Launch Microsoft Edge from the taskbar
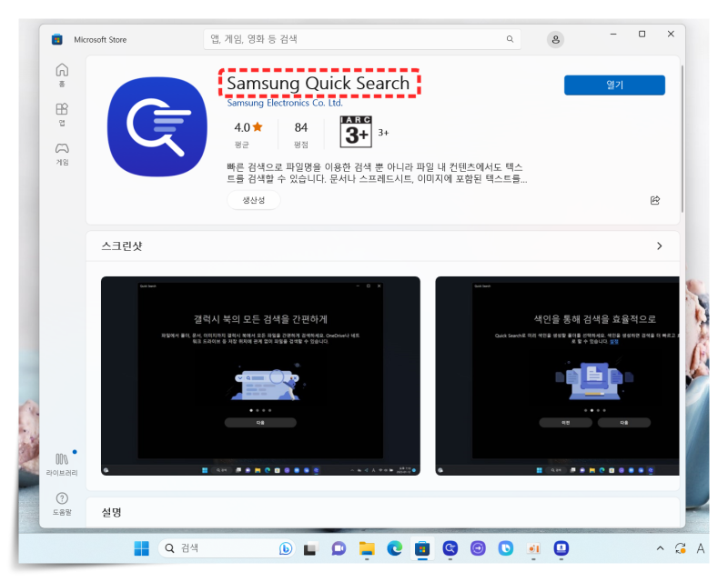The width and height of the screenshot is (728, 582). (x=393, y=548)
